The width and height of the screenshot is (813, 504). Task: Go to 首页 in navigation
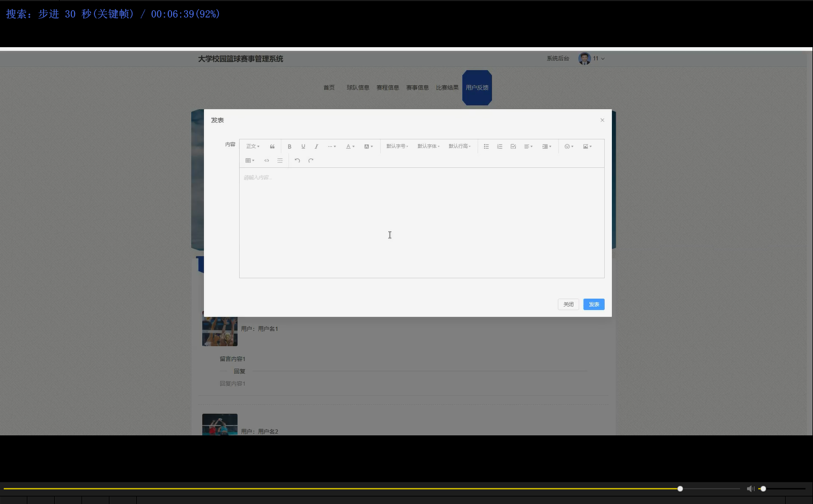point(329,87)
